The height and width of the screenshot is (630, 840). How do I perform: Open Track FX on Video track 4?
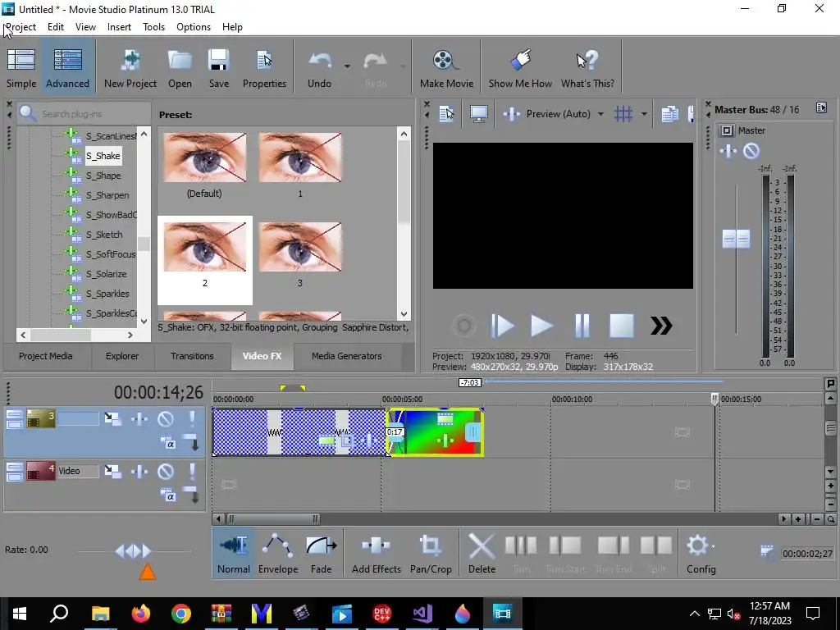coord(139,472)
